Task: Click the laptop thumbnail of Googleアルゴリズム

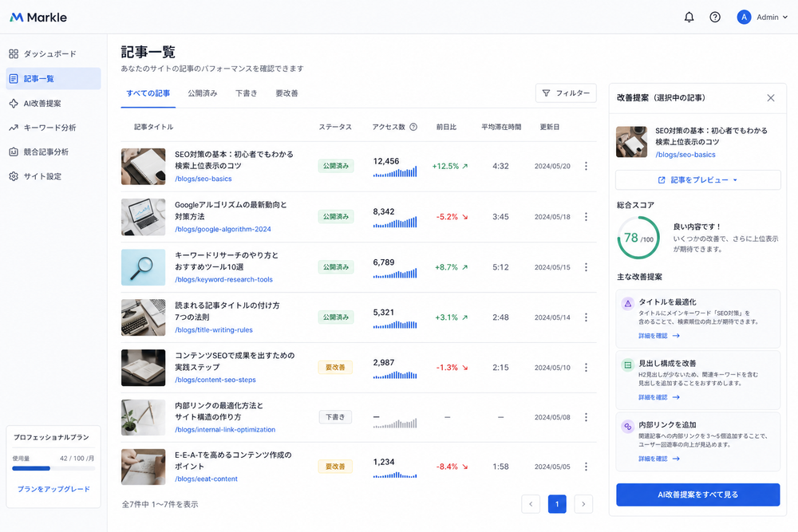Action: (x=144, y=217)
